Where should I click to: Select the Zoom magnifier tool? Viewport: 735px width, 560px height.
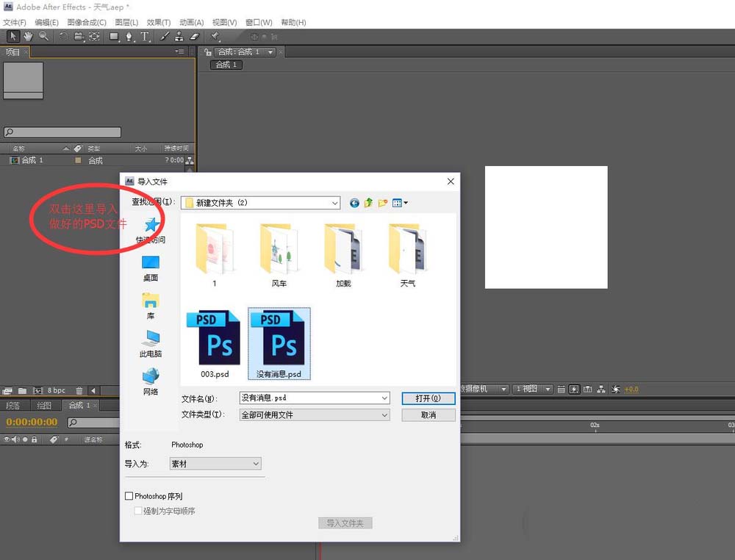coord(44,36)
